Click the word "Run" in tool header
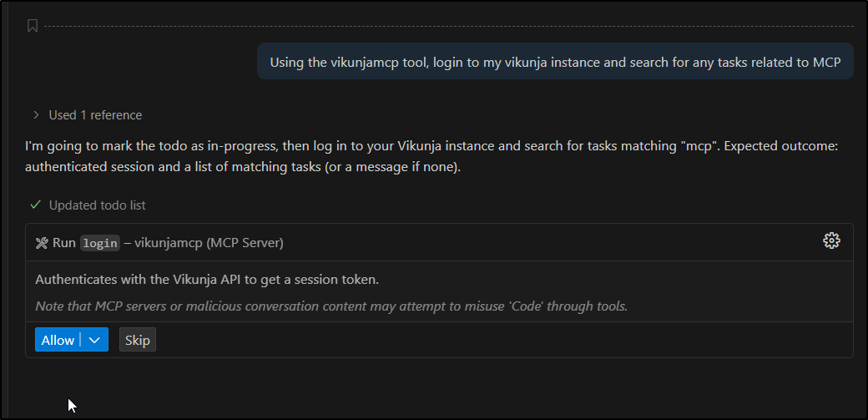Viewport: 868px width, 420px height. click(64, 243)
